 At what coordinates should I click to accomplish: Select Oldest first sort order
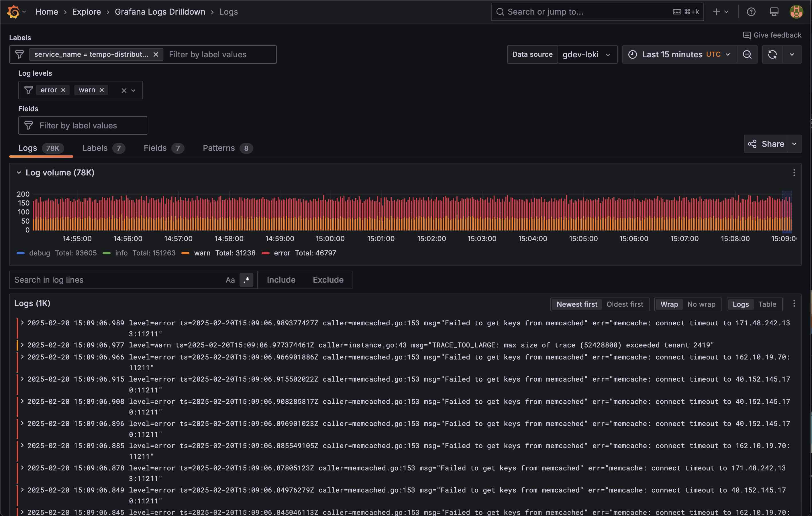[x=625, y=304]
